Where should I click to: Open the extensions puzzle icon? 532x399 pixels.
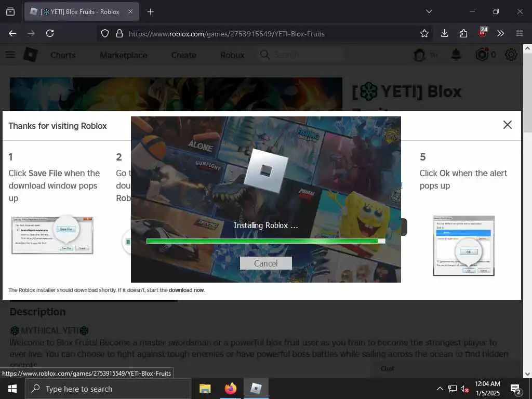tap(463, 33)
